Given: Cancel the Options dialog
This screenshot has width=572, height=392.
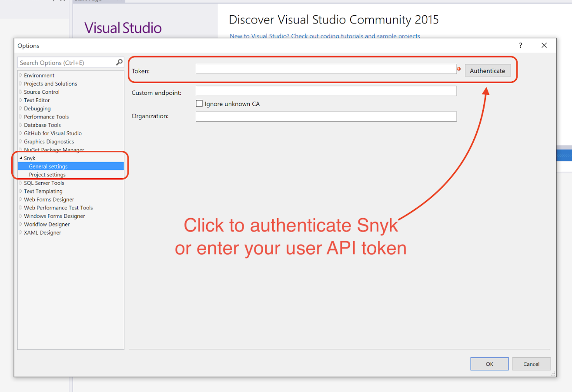Looking at the screenshot, I should point(532,364).
